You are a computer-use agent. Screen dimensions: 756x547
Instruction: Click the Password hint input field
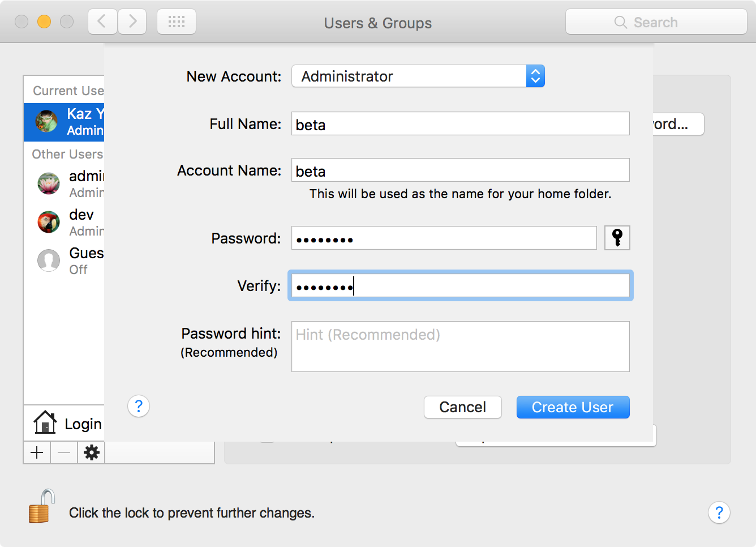click(x=460, y=346)
